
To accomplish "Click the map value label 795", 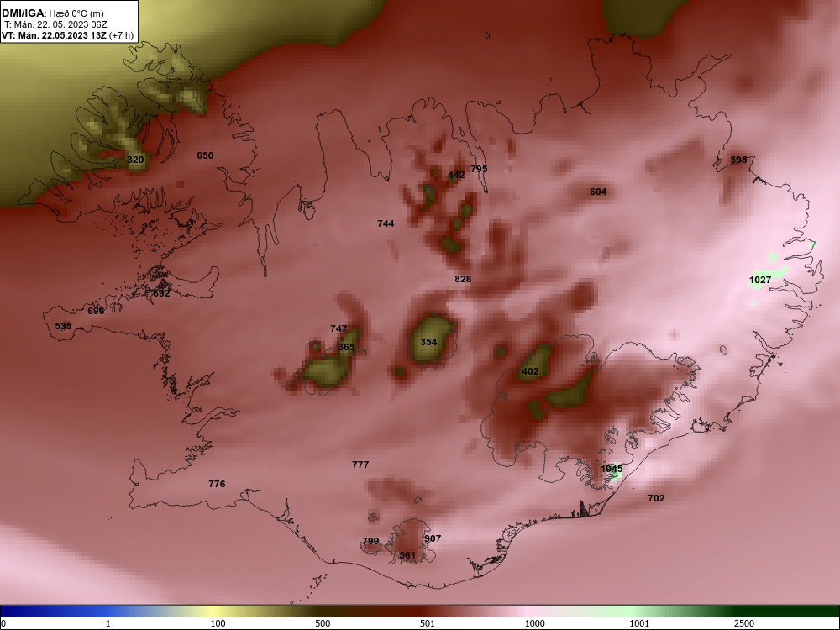I will 479,169.
